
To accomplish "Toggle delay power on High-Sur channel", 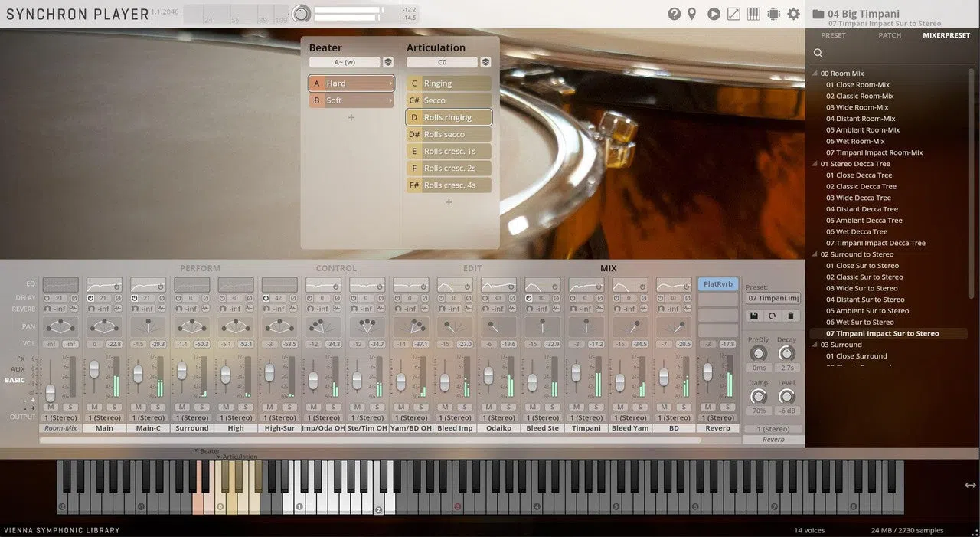I will (266, 298).
